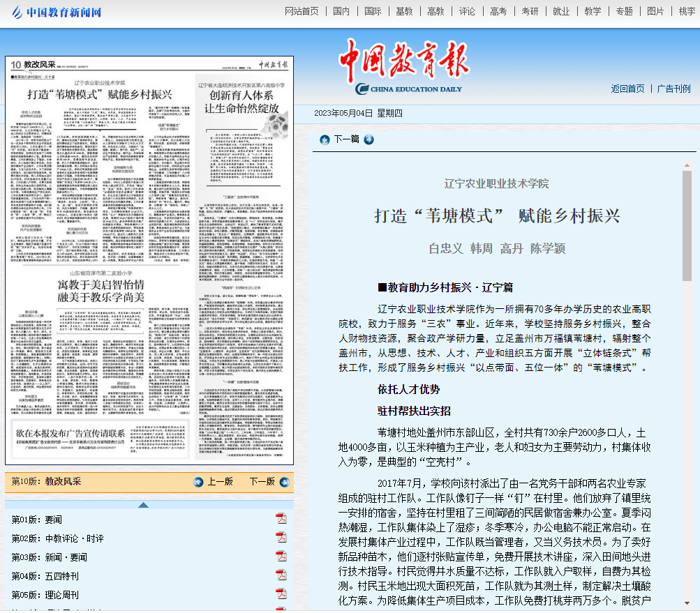This screenshot has height=613, width=700.
Task: Click the 辽宁农业职业技术学院 subtitle above article title
Action: 496,184
